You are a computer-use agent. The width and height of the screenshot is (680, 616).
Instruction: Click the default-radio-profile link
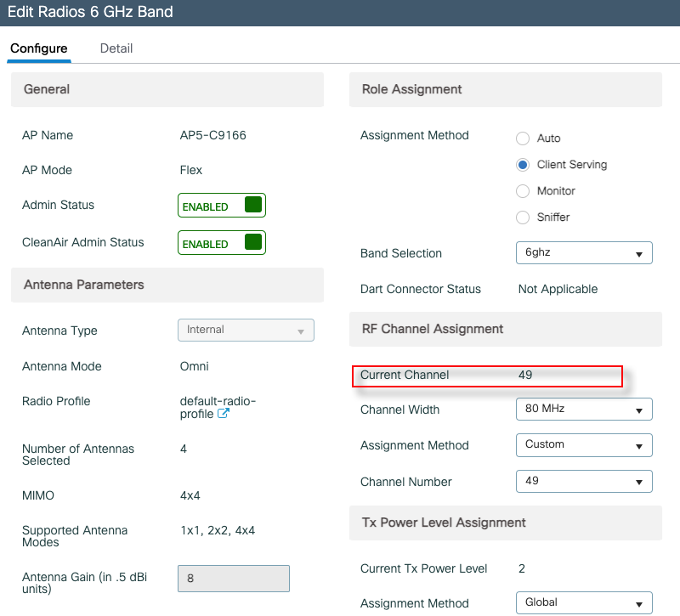coord(218,401)
